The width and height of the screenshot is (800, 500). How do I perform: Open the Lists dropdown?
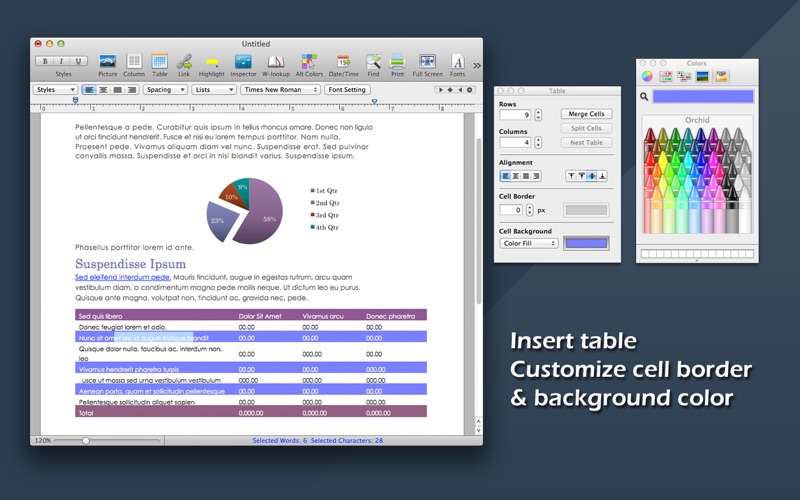(214, 90)
